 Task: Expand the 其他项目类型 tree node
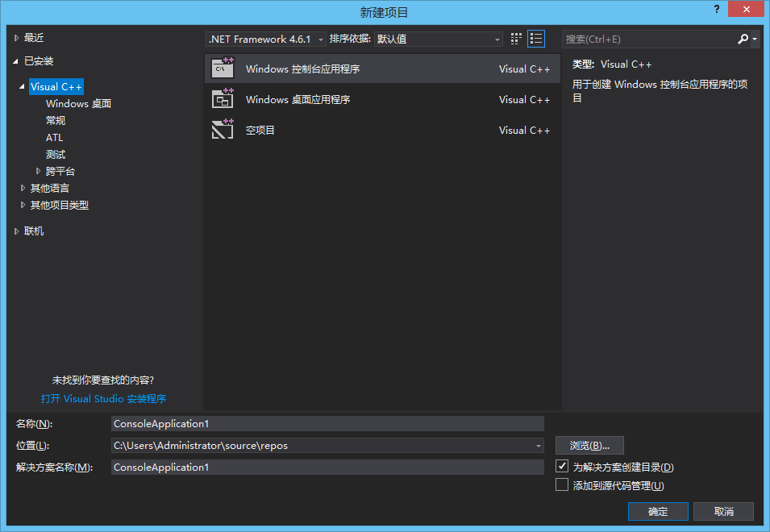(x=23, y=206)
